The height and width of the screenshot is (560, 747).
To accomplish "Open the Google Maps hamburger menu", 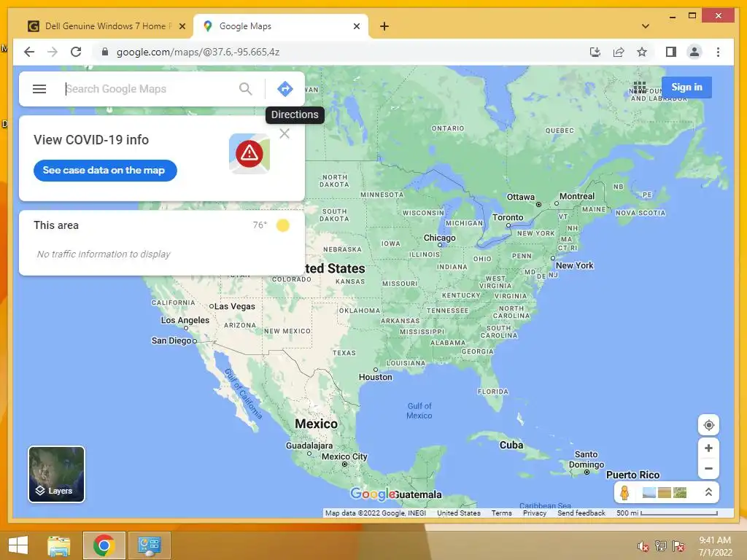I will [x=39, y=88].
